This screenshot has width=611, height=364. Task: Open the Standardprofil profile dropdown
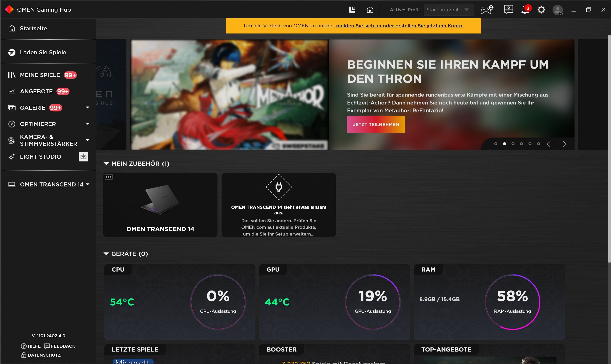click(449, 10)
